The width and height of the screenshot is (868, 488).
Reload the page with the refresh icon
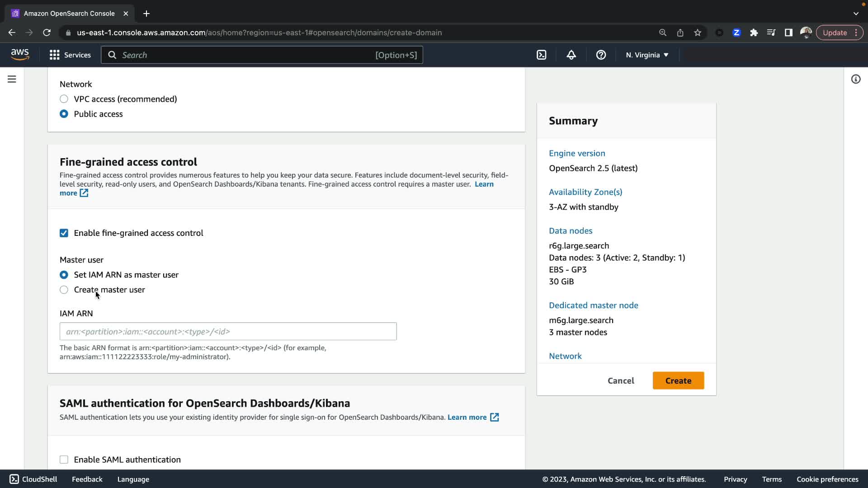47,33
